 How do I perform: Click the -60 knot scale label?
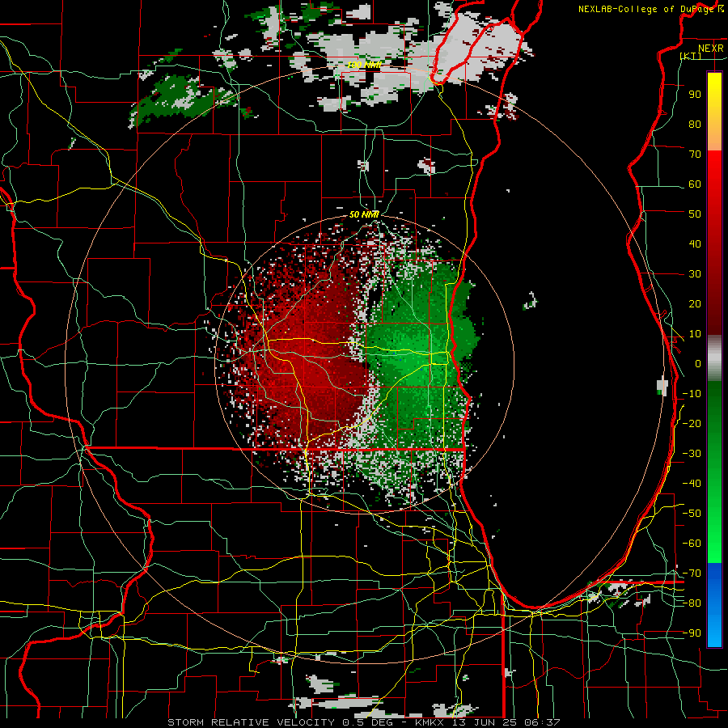[x=692, y=544]
